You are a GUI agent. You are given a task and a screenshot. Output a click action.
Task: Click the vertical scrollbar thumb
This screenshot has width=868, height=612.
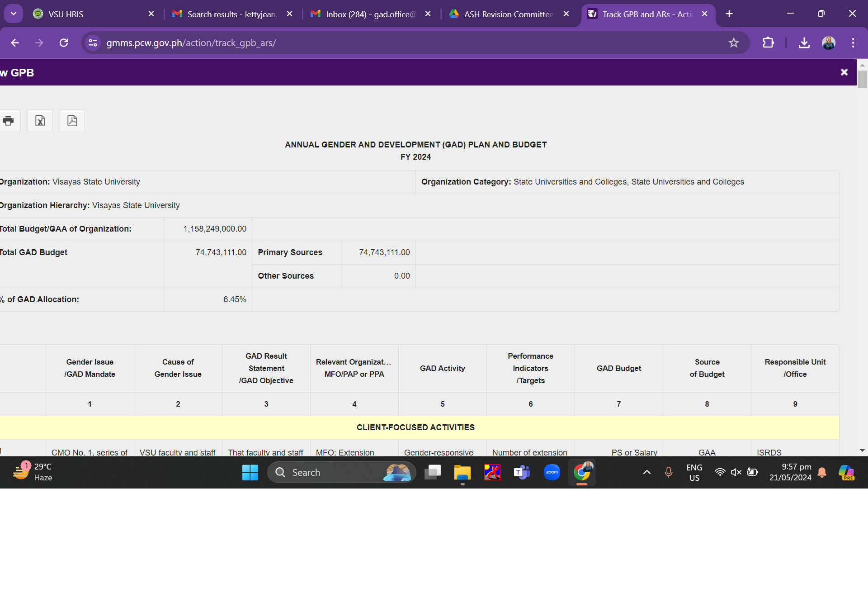(862, 79)
